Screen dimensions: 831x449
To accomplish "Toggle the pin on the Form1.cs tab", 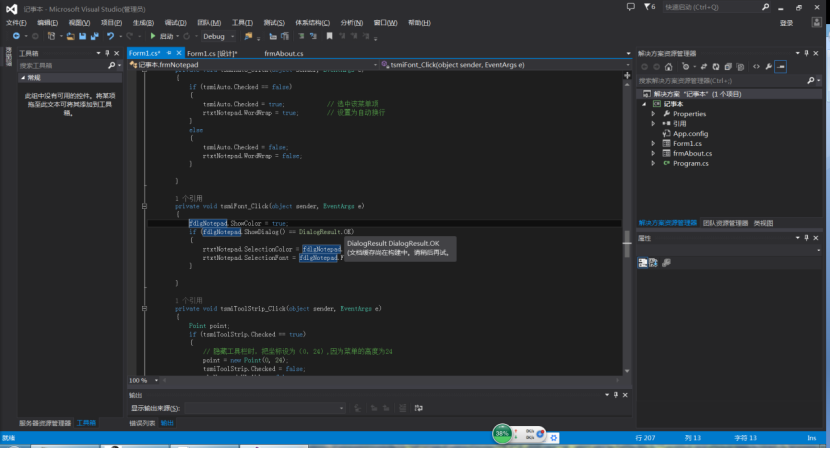I will point(169,53).
